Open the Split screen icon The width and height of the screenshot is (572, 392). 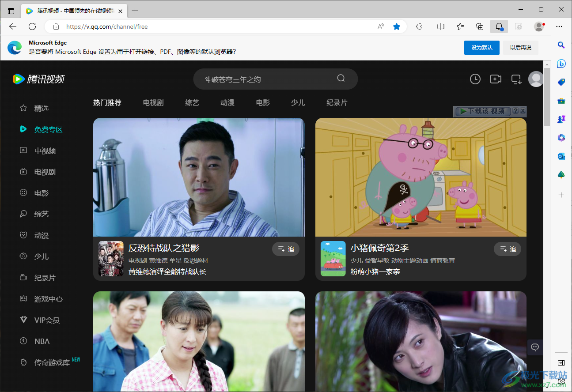[x=441, y=26]
